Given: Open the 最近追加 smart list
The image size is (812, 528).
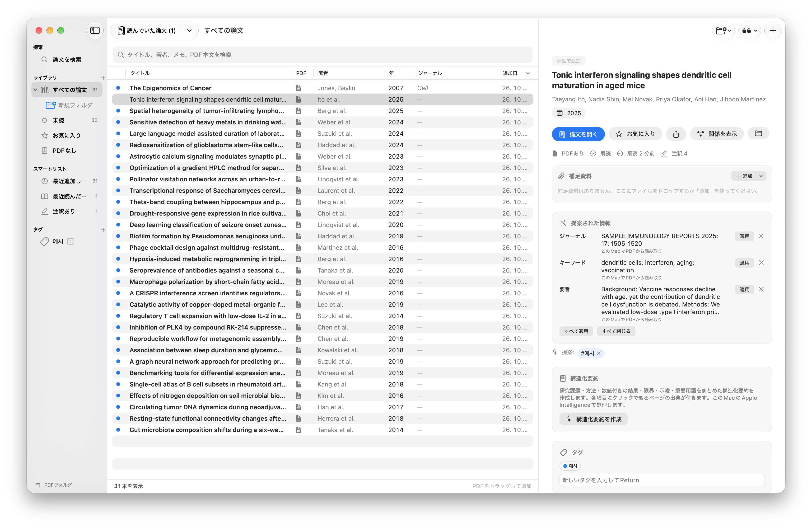Looking at the screenshot, I should 67,181.
